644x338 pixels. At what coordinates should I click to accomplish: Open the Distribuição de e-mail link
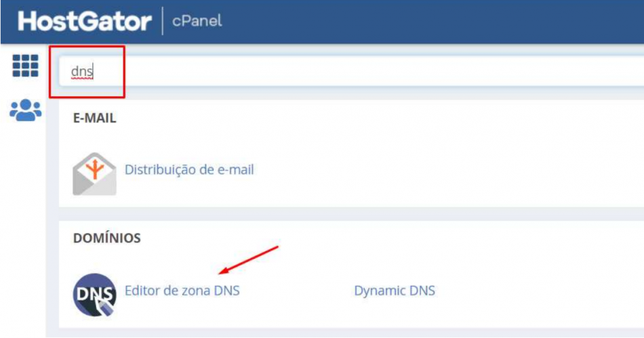coord(189,170)
